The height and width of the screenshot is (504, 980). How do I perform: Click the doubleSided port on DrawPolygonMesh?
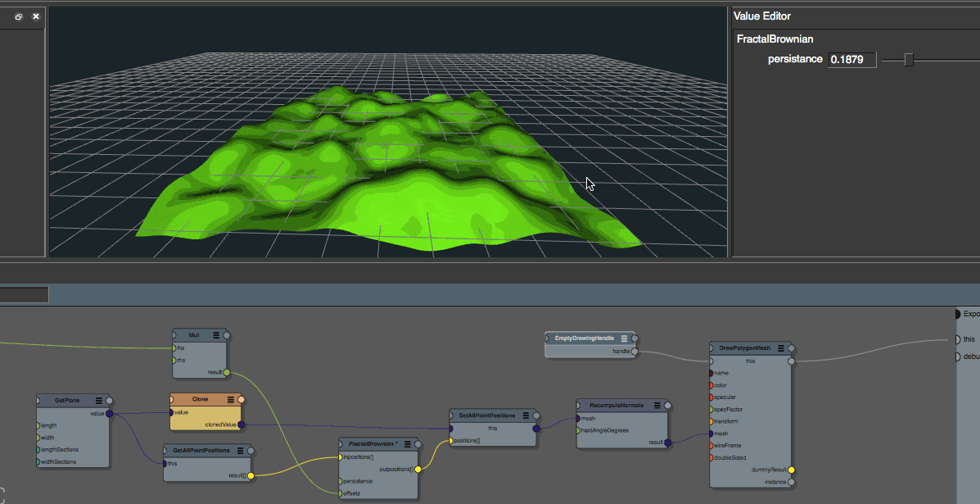pos(711,458)
